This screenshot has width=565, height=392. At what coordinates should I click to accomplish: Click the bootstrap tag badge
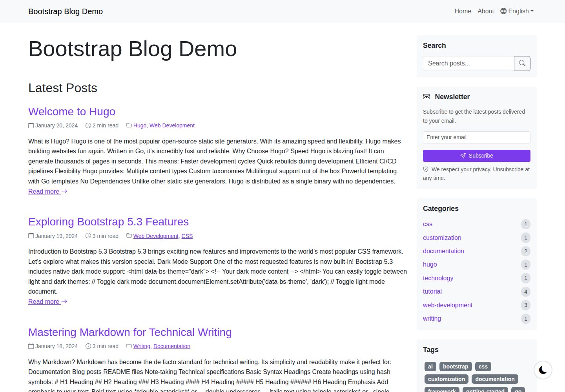tap(456, 367)
